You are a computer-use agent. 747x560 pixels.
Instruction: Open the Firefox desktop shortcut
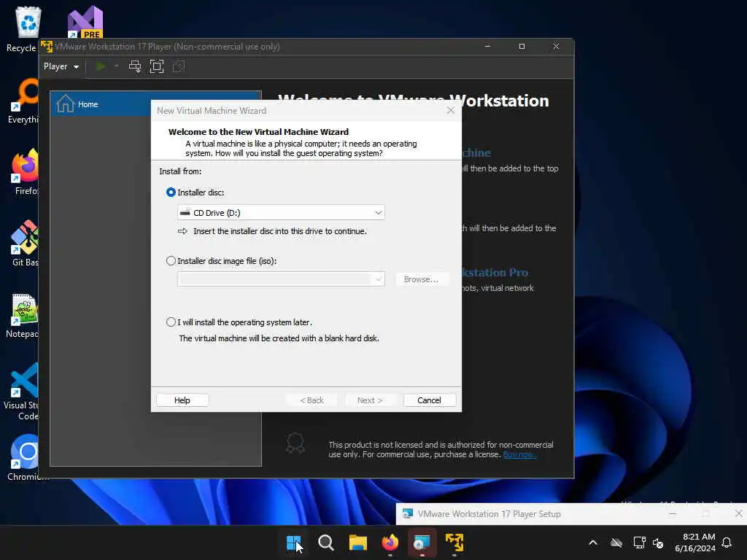tap(25, 172)
